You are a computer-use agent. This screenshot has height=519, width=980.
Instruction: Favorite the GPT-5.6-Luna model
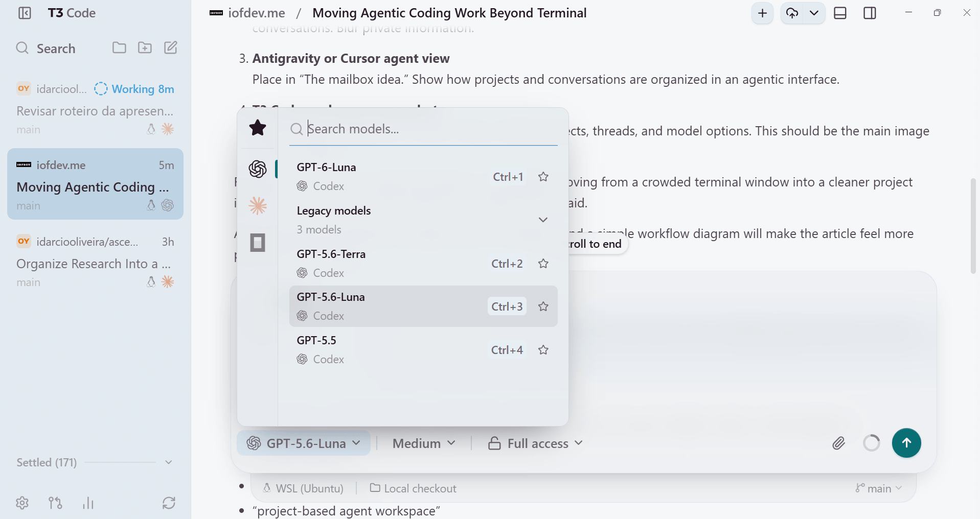click(543, 306)
